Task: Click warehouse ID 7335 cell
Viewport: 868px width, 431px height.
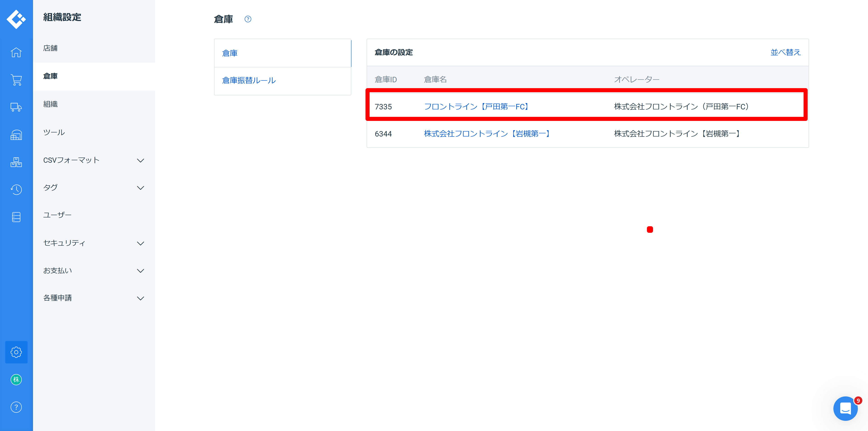Action: click(383, 107)
